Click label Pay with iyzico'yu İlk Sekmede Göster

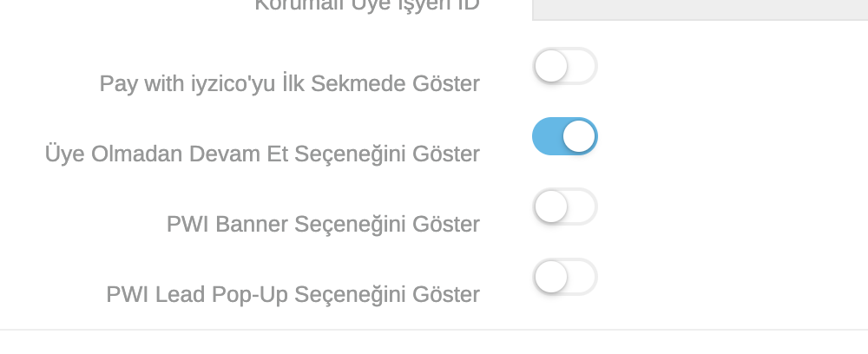[289, 84]
